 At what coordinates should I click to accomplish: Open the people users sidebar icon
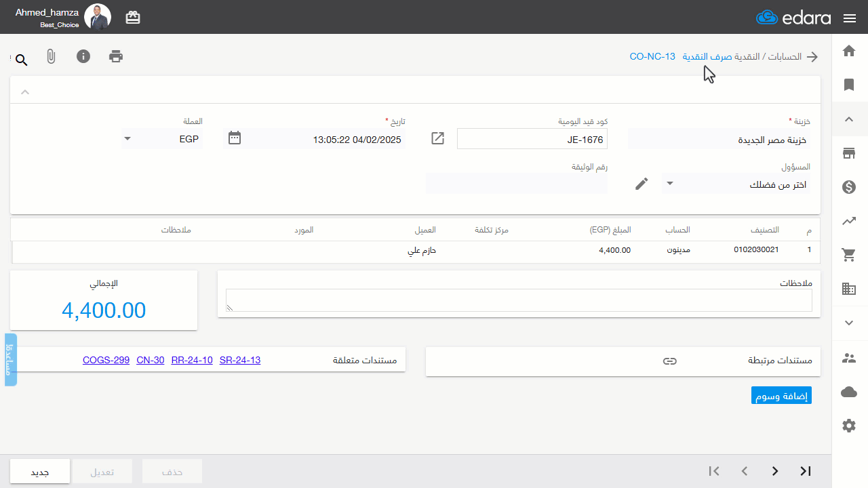pyautogui.click(x=849, y=357)
